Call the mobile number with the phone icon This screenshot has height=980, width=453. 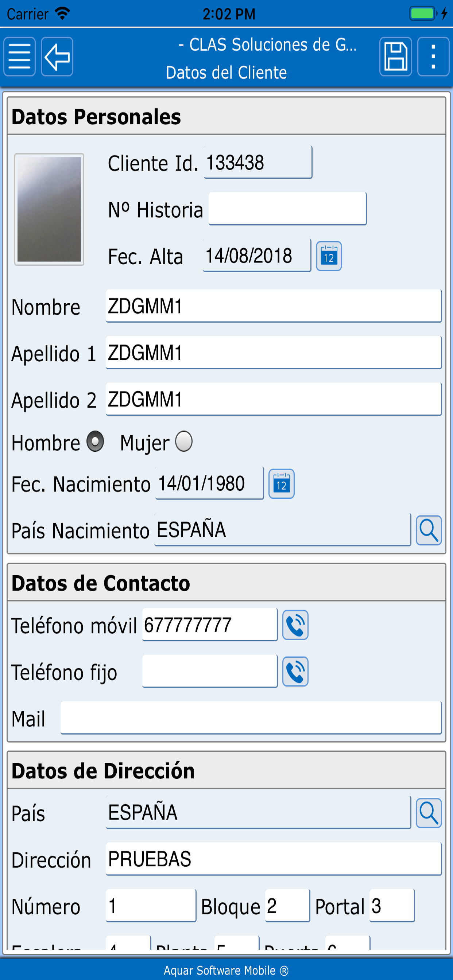(295, 624)
